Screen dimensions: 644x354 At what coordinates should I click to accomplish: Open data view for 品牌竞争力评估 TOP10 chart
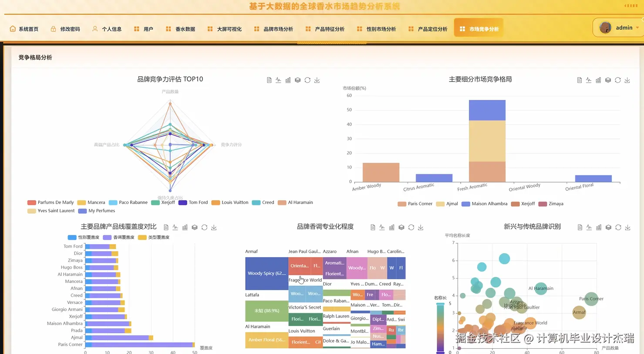[x=269, y=80]
